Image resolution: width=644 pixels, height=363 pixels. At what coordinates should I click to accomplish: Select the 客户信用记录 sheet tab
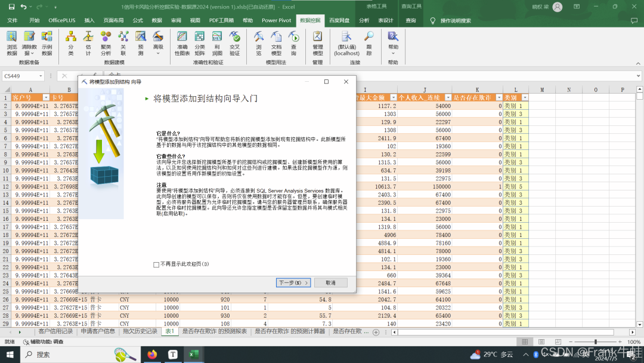click(55, 331)
